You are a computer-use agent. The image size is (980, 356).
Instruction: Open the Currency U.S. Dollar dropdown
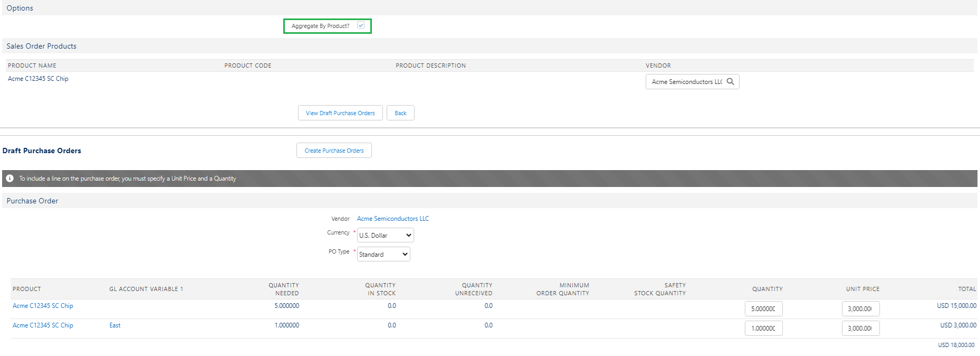click(385, 235)
